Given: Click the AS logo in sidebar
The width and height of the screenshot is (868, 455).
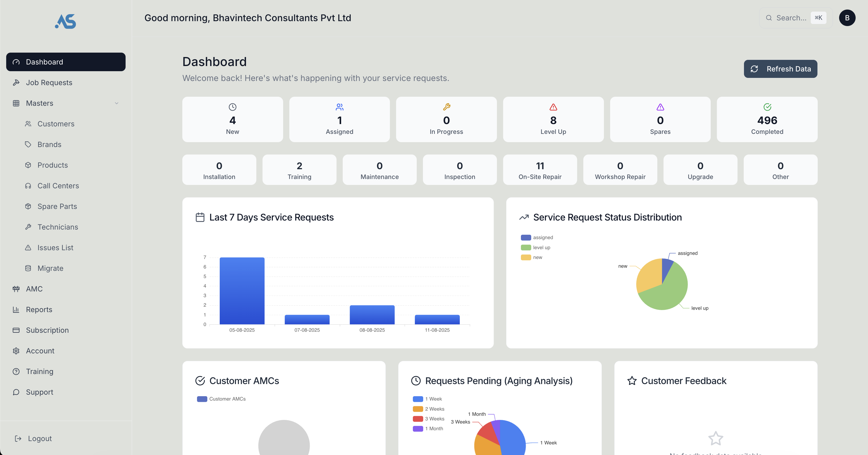Looking at the screenshot, I should pos(65,21).
